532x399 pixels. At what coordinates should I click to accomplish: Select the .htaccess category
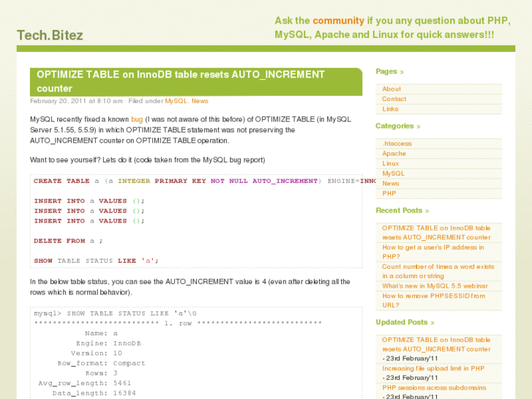point(397,143)
